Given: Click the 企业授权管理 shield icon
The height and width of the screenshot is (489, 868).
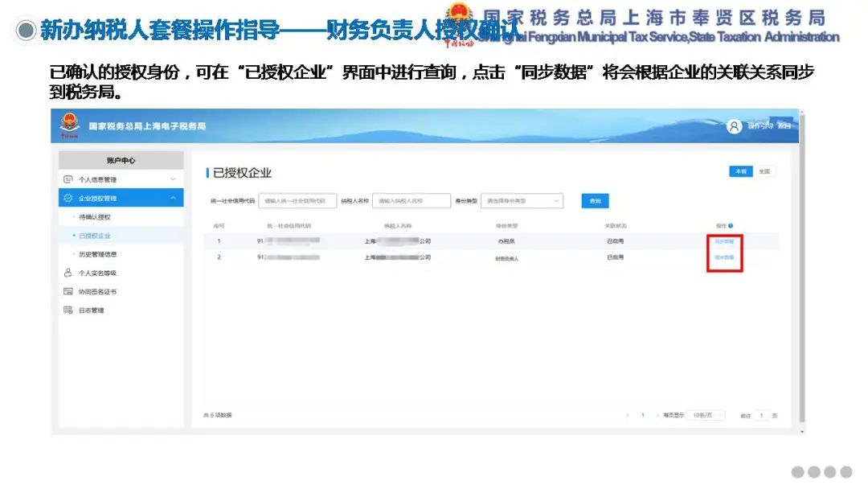Looking at the screenshot, I should pos(68,199).
